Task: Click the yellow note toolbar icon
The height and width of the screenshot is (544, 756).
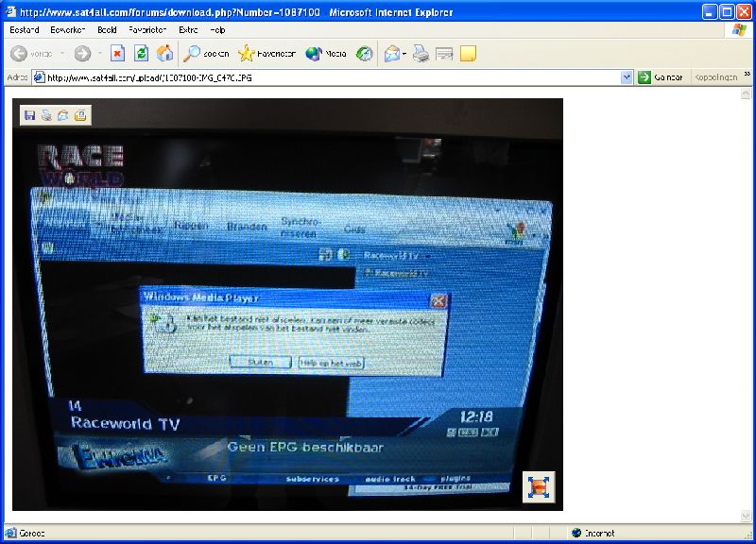Action: (x=468, y=54)
